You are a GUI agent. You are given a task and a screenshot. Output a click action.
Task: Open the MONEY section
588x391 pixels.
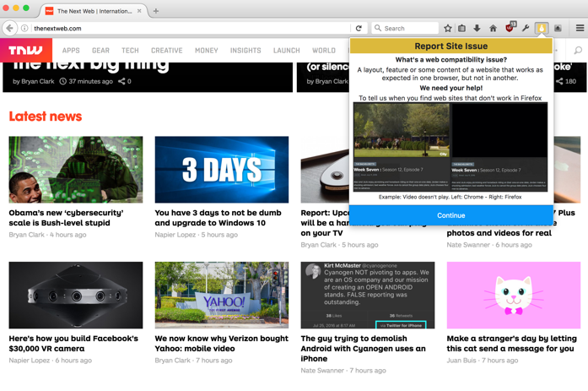206,51
